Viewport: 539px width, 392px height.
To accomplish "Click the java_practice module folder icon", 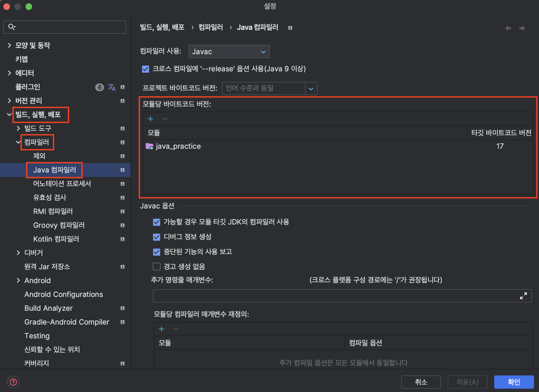I will pos(149,146).
